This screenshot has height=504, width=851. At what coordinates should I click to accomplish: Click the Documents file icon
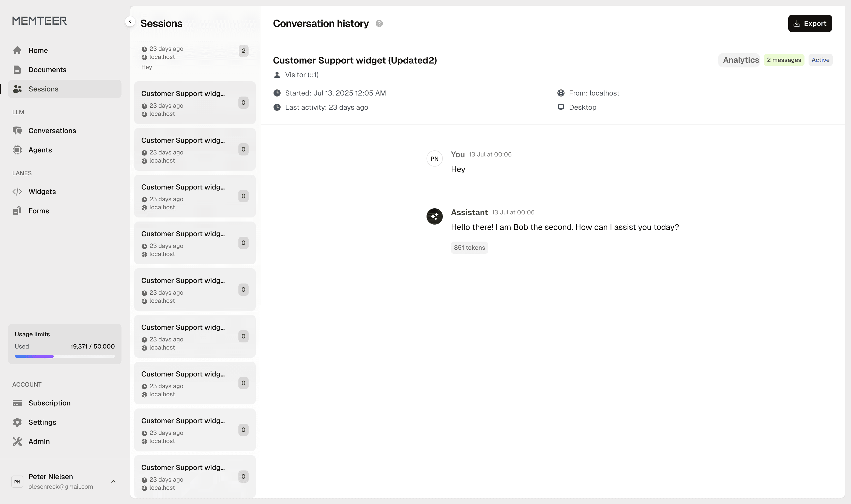(17, 70)
